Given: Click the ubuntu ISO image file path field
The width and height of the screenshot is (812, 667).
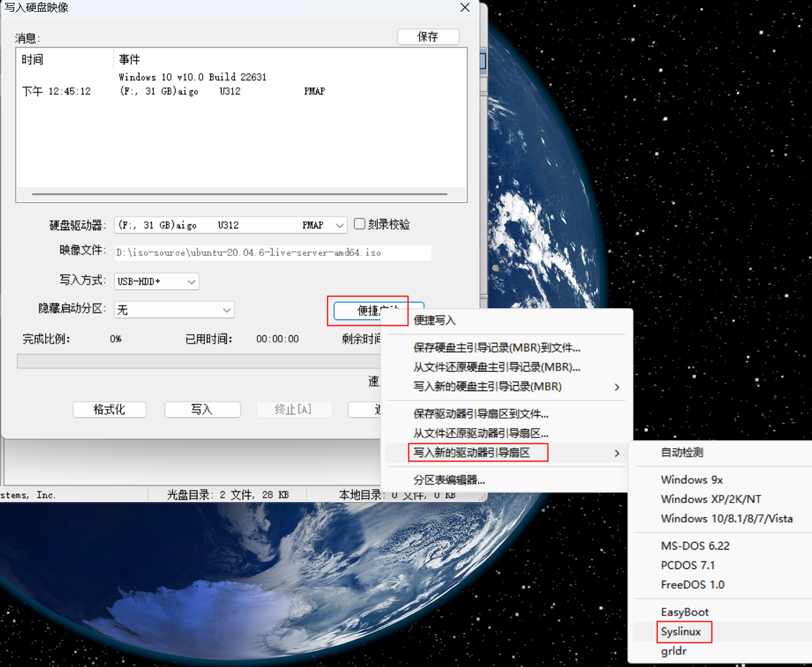Looking at the screenshot, I should point(273,252).
